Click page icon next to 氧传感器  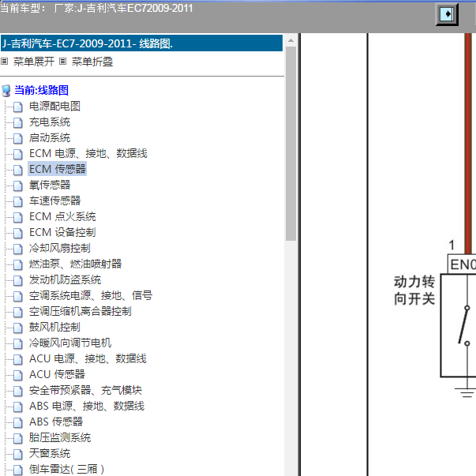(x=18, y=186)
